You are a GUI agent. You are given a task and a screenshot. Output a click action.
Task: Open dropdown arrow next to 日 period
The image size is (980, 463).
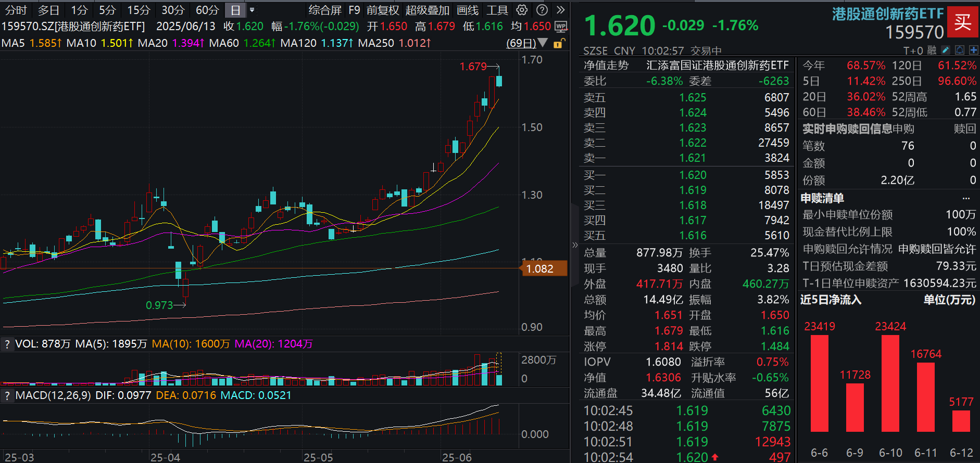(252, 10)
